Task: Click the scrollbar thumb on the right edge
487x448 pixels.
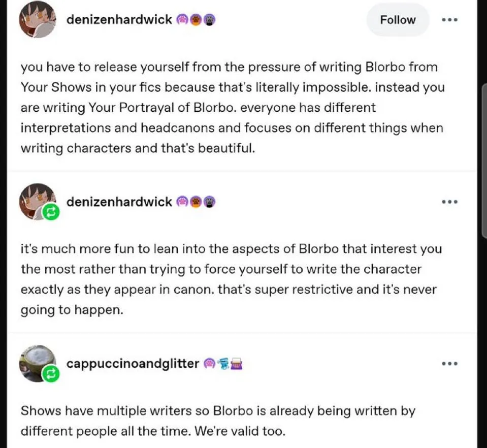Action: click(484, 161)
